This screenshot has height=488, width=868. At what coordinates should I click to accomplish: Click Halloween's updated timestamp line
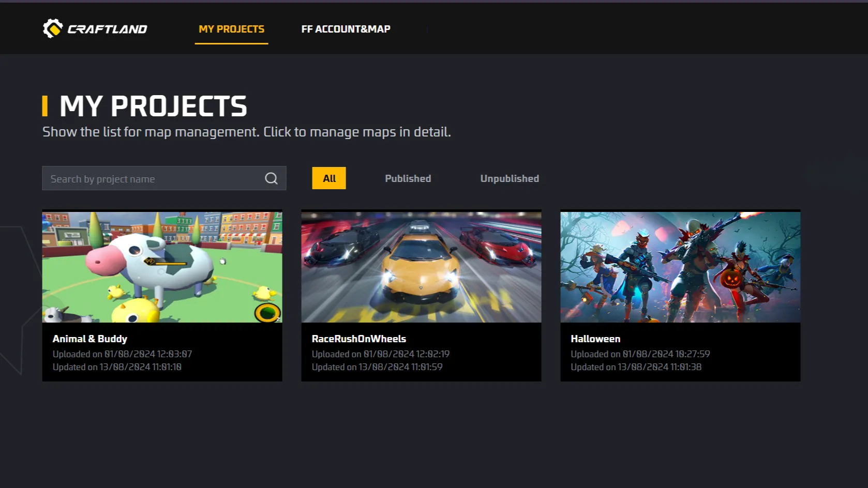point(636,367)
